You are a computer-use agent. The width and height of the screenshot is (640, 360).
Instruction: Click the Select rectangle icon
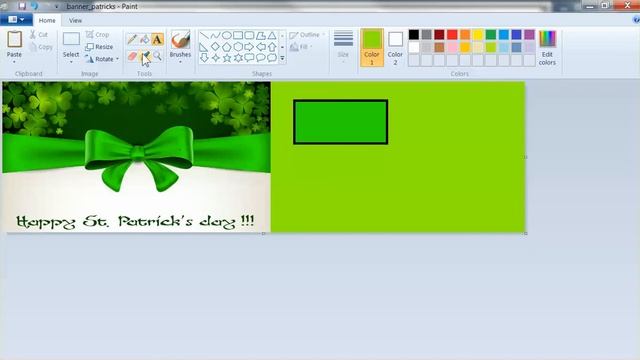[71, 39]
